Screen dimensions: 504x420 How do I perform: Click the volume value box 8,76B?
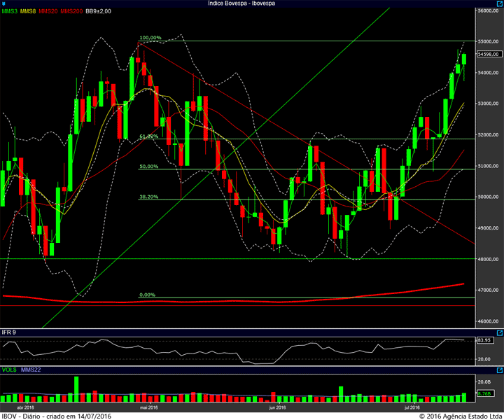(485, 393)
